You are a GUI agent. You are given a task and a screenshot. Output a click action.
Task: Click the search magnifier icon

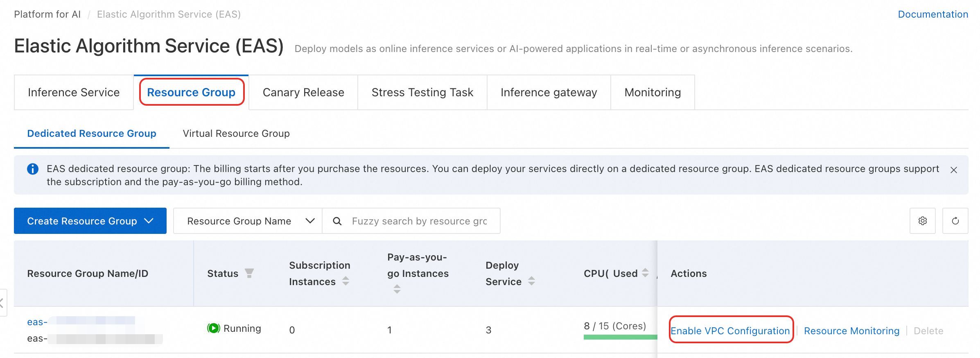click(x=337, y=221)
